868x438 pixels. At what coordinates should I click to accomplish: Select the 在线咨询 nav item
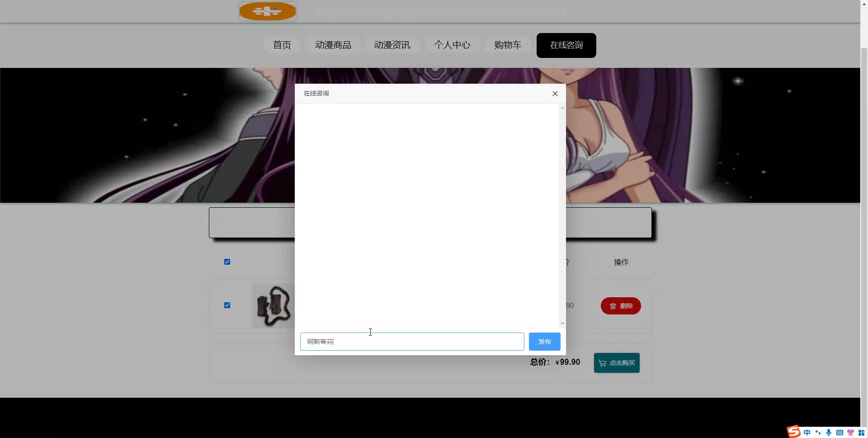click(566, 45)
